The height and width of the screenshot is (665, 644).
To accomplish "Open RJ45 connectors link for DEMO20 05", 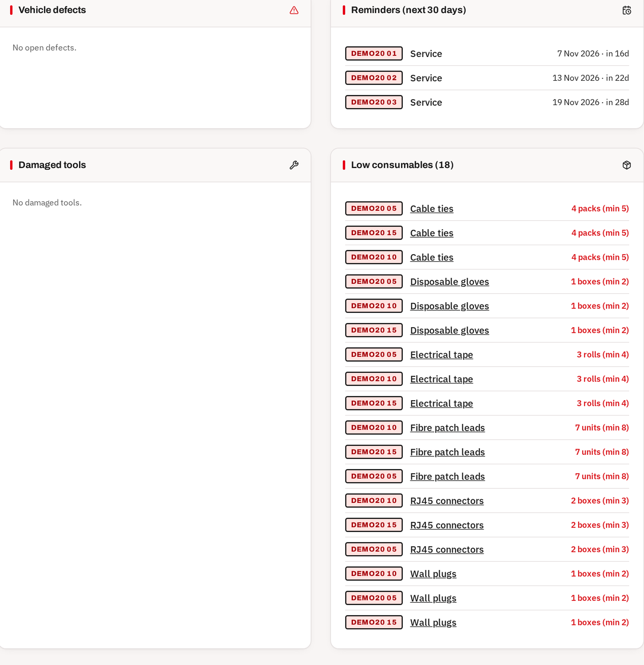I will tap(447, 549).
